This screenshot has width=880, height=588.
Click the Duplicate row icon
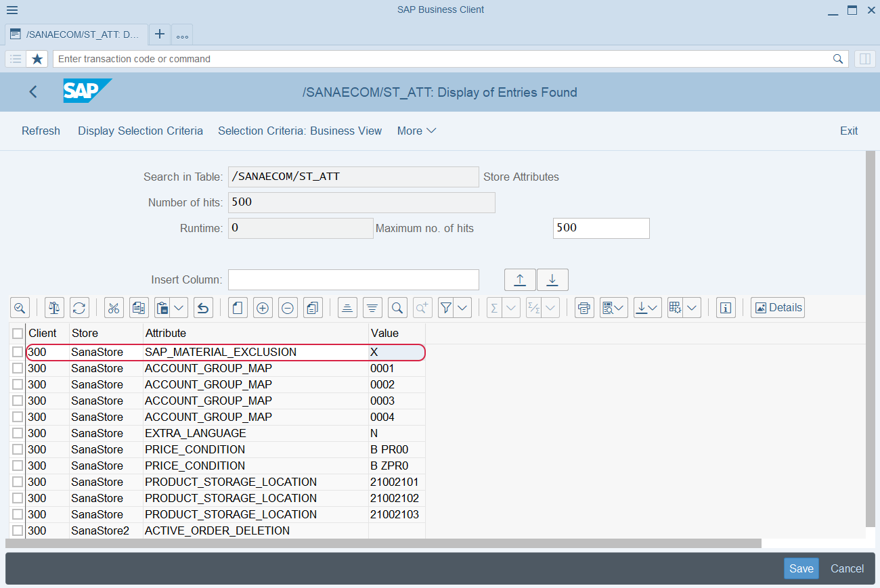click(313, 308)
